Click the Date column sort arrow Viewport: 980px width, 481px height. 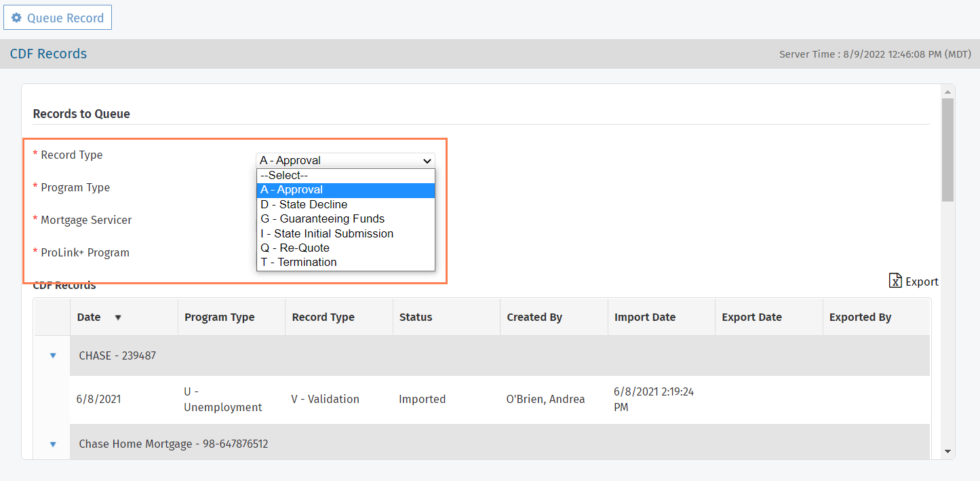pos(118,318)
